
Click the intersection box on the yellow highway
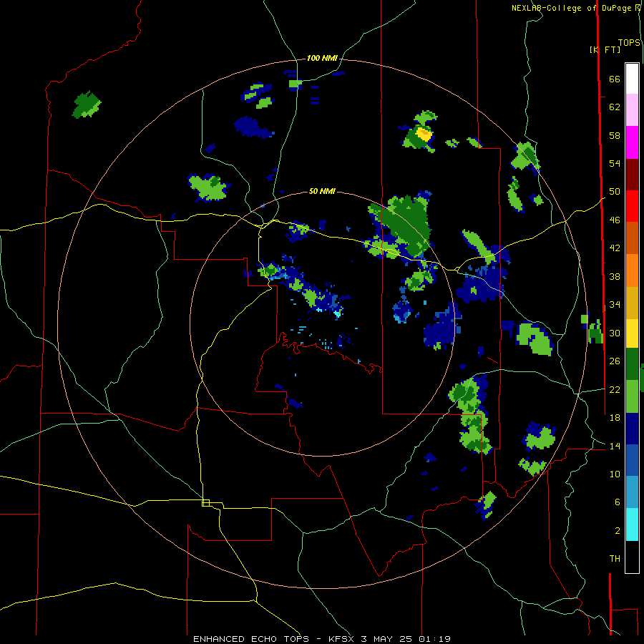tap(206, 503)
